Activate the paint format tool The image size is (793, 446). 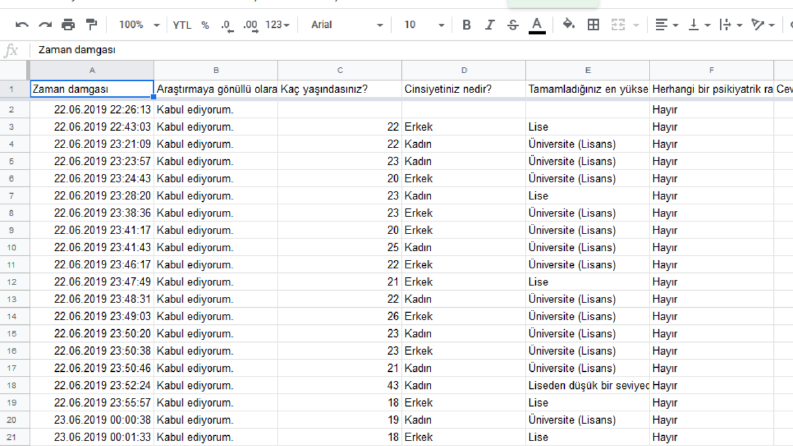coord(92,25)
